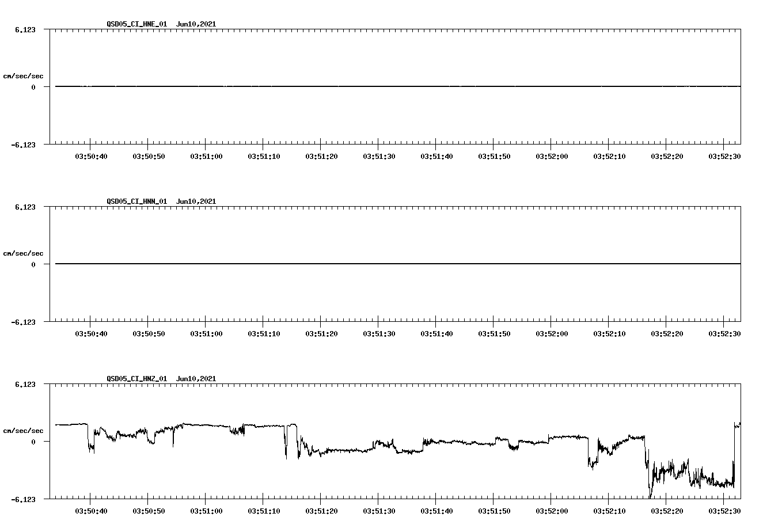Click the zero axis label of the HNN plot
Image resolution: width=782 pixels, height=532 pixels.
point(33,264)
